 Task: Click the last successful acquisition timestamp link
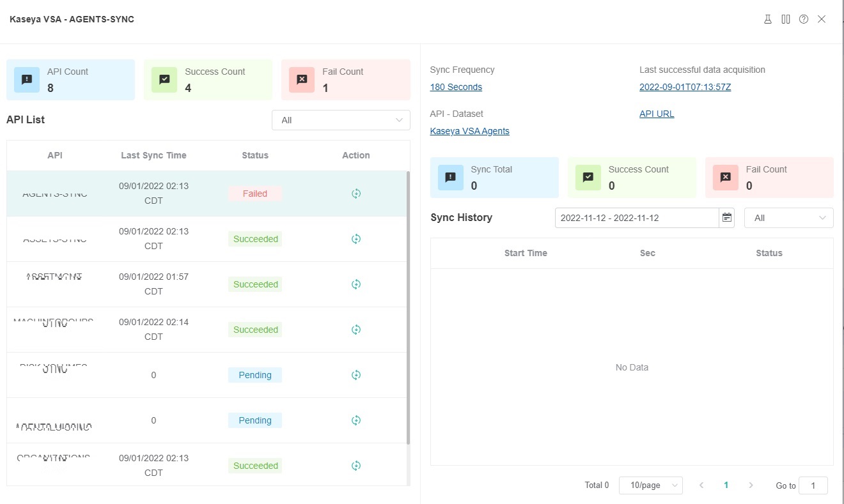[x=685, y=87]
